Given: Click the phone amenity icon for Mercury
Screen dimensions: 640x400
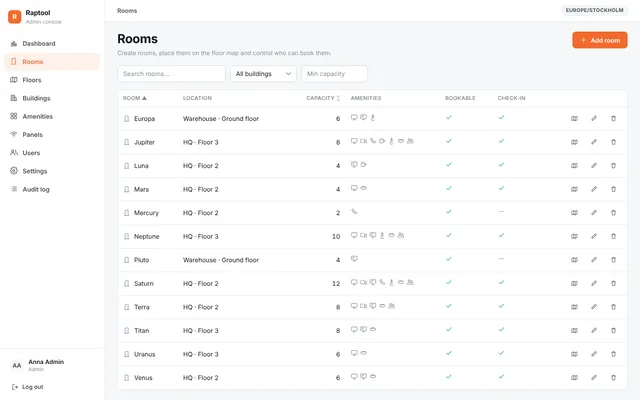Looking at the screenshot, I should coord(354,211).
